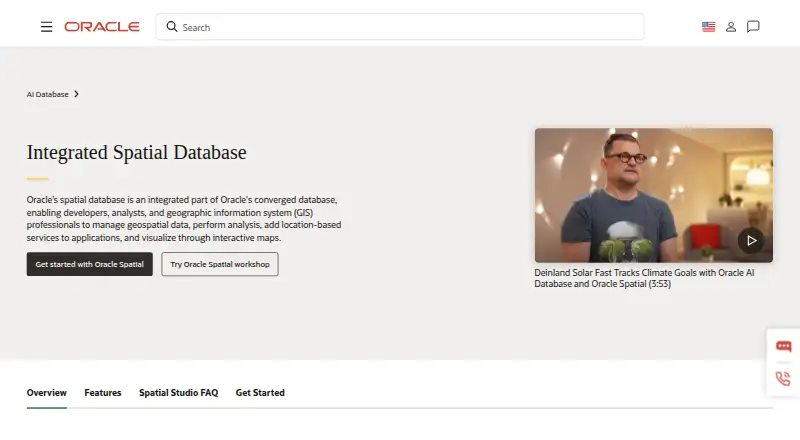The width and height of the screenshot is (800, 440).
Task: Click the Integrated Spatial Database heading
Action: tap(136, 153)
